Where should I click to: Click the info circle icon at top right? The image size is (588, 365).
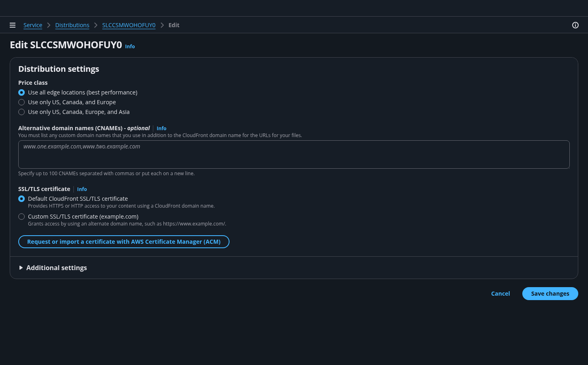click(x=575, y=25)
